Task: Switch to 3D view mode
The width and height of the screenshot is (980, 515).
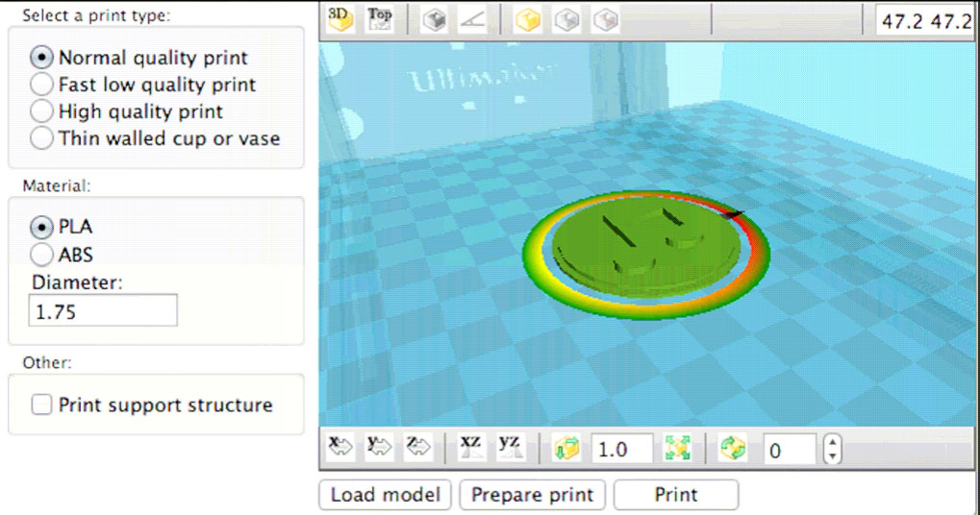Action: tap(339, 18)
